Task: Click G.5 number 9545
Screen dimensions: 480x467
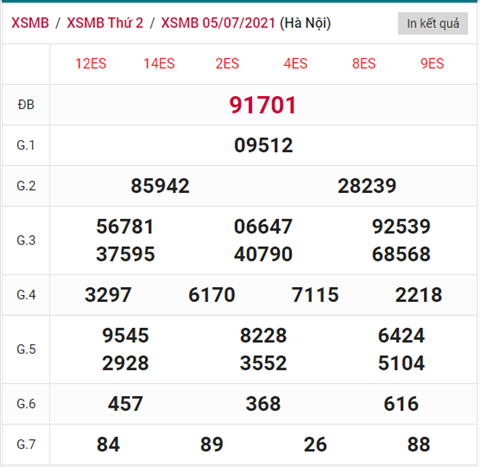Action: click(125, 336)
